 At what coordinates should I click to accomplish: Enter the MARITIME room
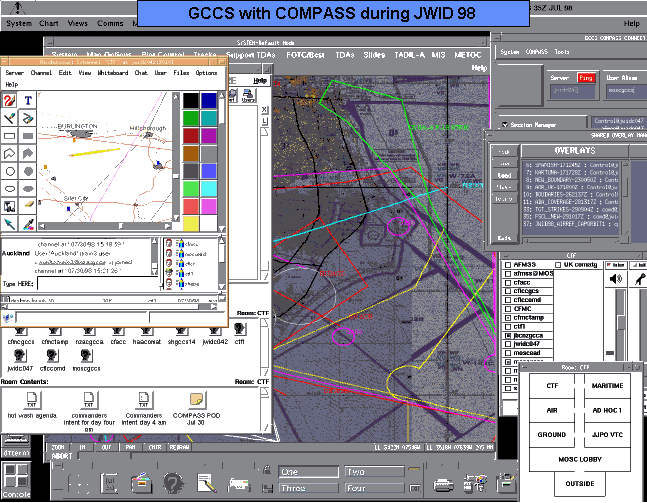[607, 386]
